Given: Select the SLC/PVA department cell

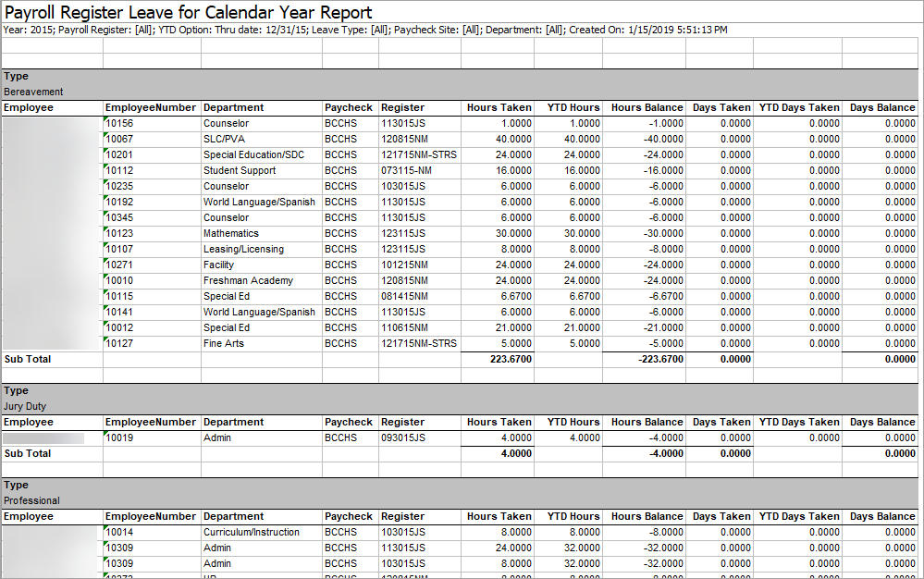Looking at the screenshot, I should (x=225, y=139).
